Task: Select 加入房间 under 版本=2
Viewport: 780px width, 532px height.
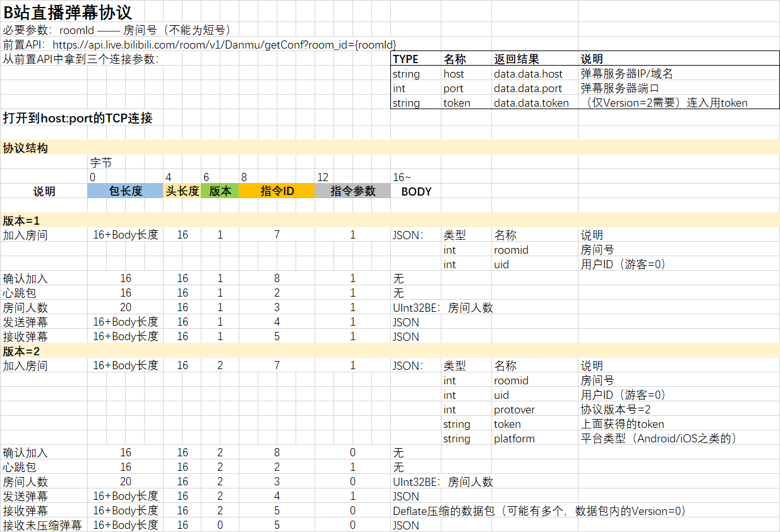Action: click(x=25, y=365)
